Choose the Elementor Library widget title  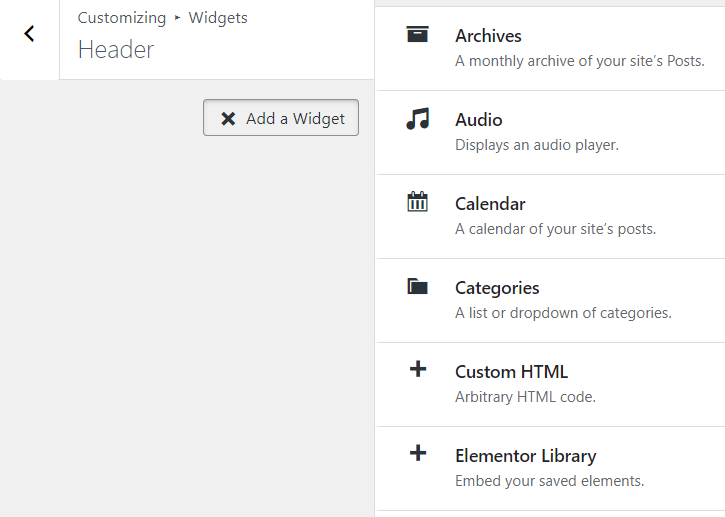(x=525, y=456)
